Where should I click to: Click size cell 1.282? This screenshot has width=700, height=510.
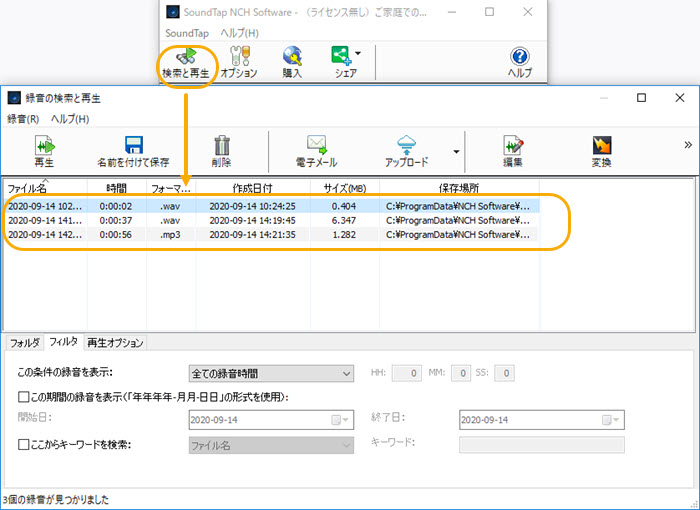344,234
